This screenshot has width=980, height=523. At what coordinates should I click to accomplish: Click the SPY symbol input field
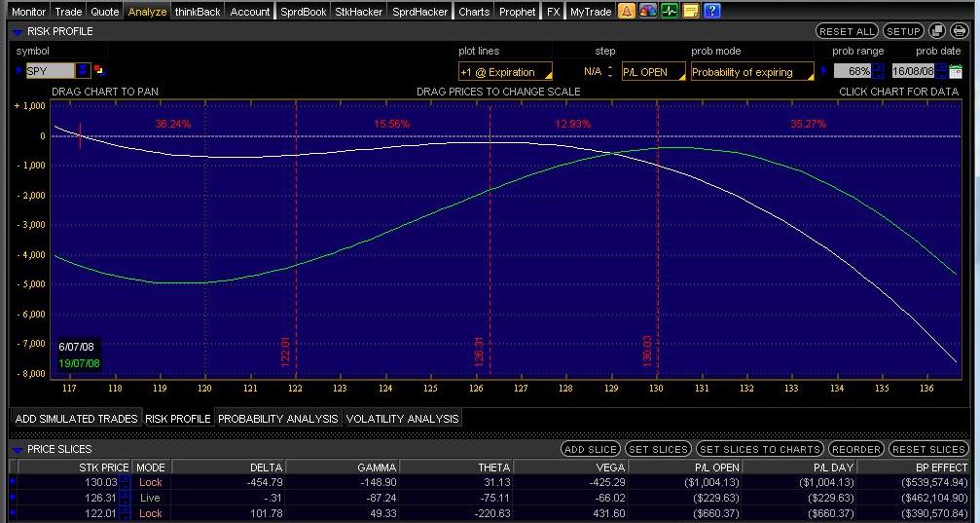tap(50, 71)
